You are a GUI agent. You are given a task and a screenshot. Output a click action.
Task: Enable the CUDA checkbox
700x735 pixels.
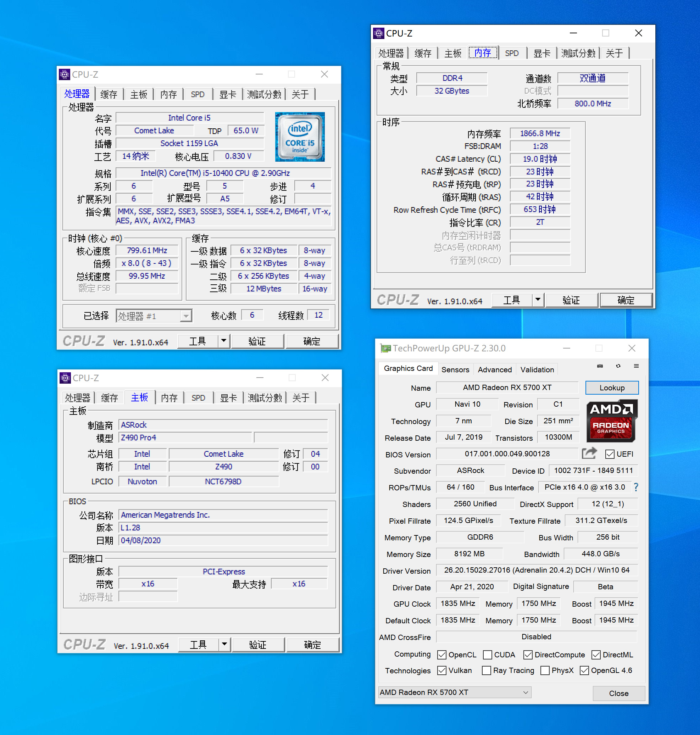coord(487,655)
